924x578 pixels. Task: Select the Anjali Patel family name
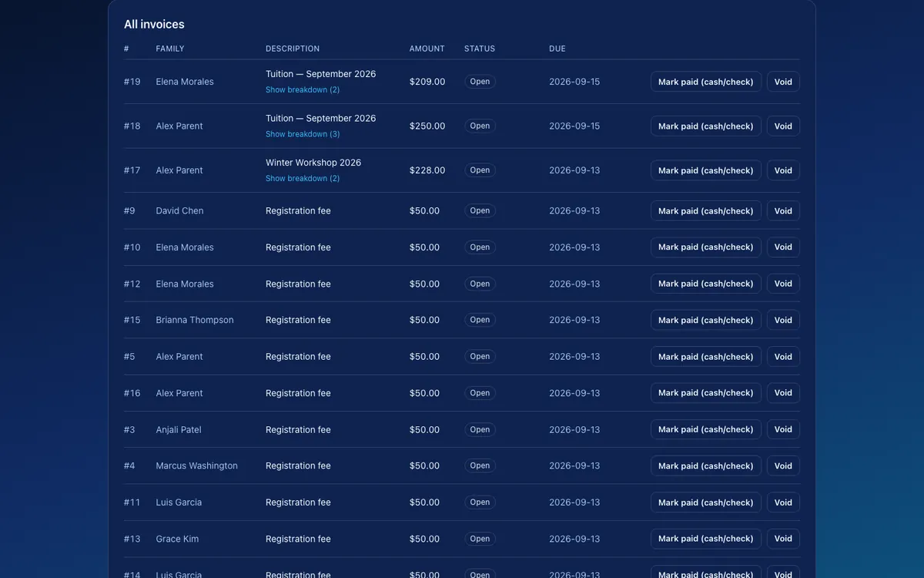click(179, 430)
